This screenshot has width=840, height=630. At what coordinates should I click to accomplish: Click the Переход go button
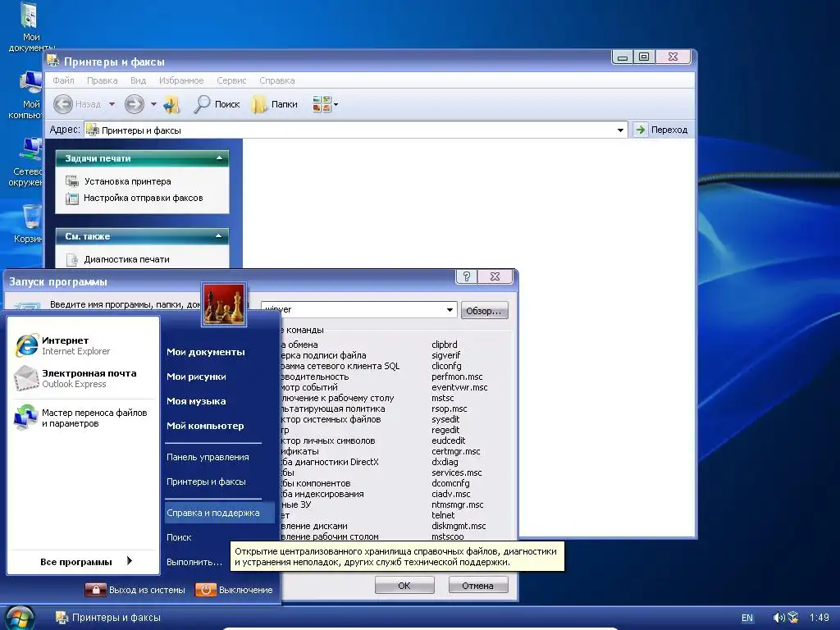[660, 130]
